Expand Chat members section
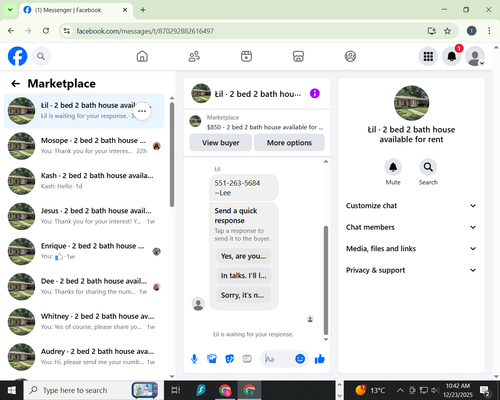Image resolution: width=500 pixels, height=400 pixels. 411,227
